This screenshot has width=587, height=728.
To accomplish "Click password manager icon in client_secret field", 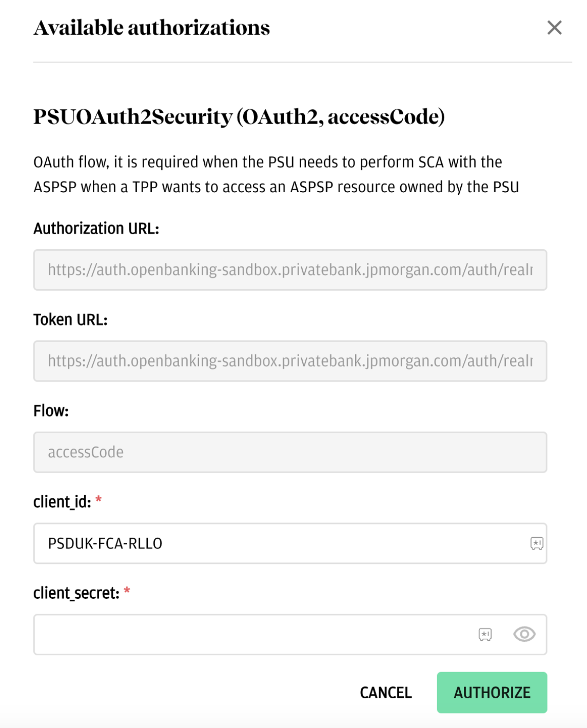I will click(x=485, y=635).
